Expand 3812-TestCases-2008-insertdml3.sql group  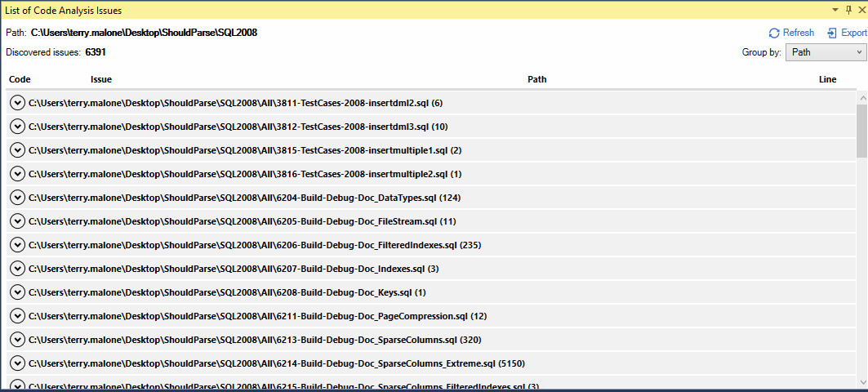pyautogui.click(x=17, y=127)
